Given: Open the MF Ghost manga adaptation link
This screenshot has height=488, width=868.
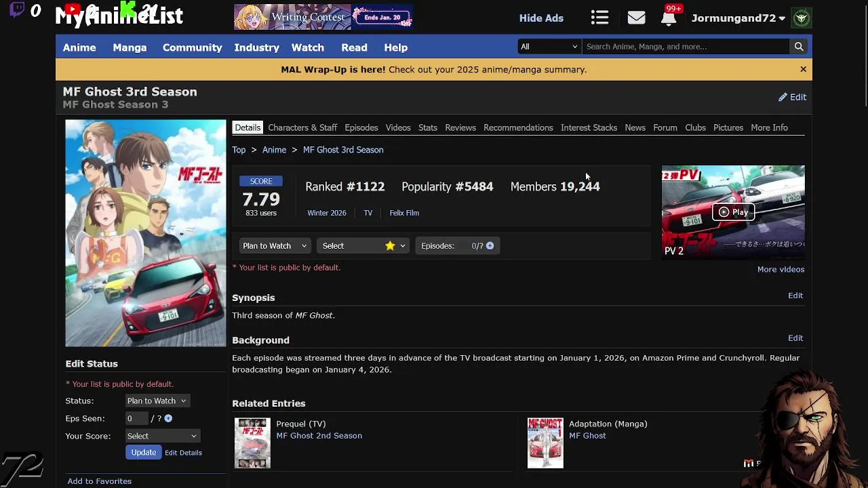Looking at the screenshot, I should (x=587, y=436).
